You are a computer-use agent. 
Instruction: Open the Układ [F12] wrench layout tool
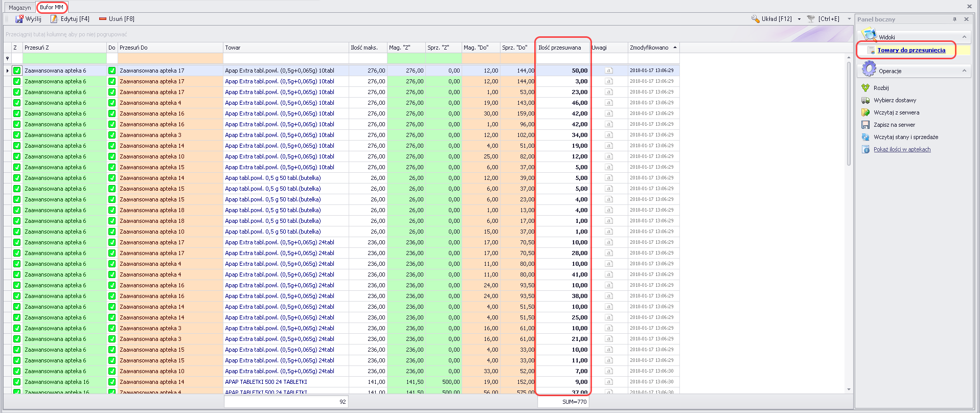click(755, 19)
